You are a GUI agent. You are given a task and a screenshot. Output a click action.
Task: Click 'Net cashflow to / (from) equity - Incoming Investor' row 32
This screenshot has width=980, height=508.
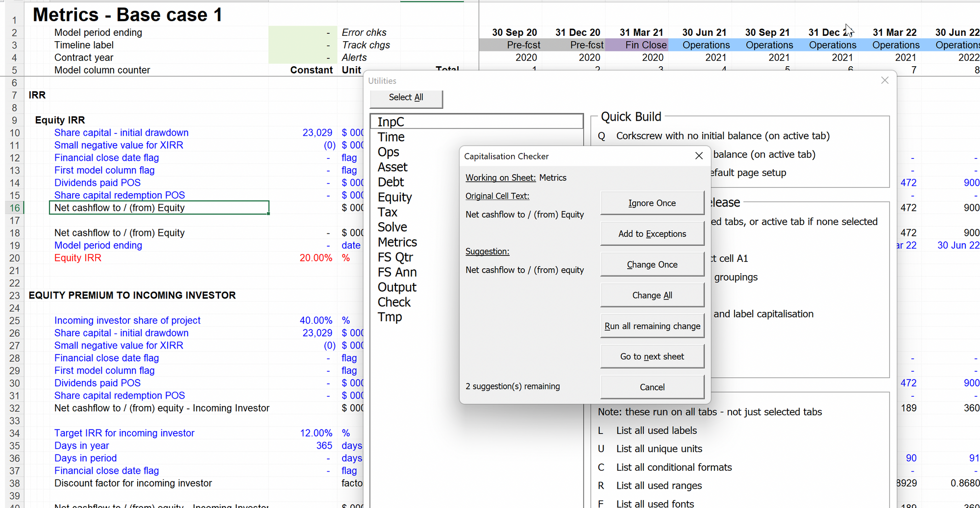162,408
